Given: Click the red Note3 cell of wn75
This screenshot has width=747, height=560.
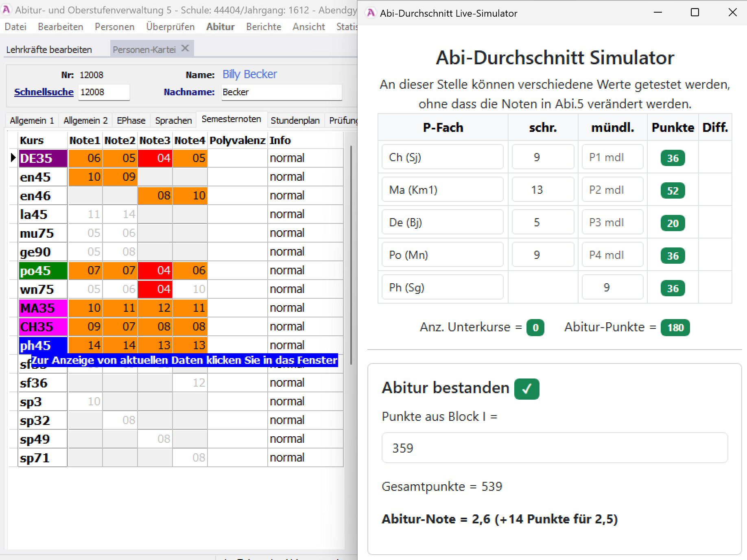Looking at the screenshot, I should pos(155,289).
